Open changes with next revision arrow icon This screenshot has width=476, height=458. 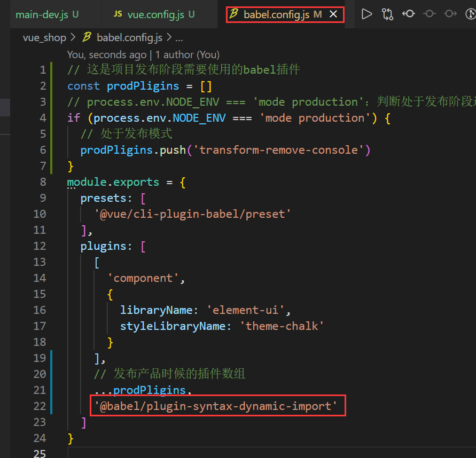[450, 14]
